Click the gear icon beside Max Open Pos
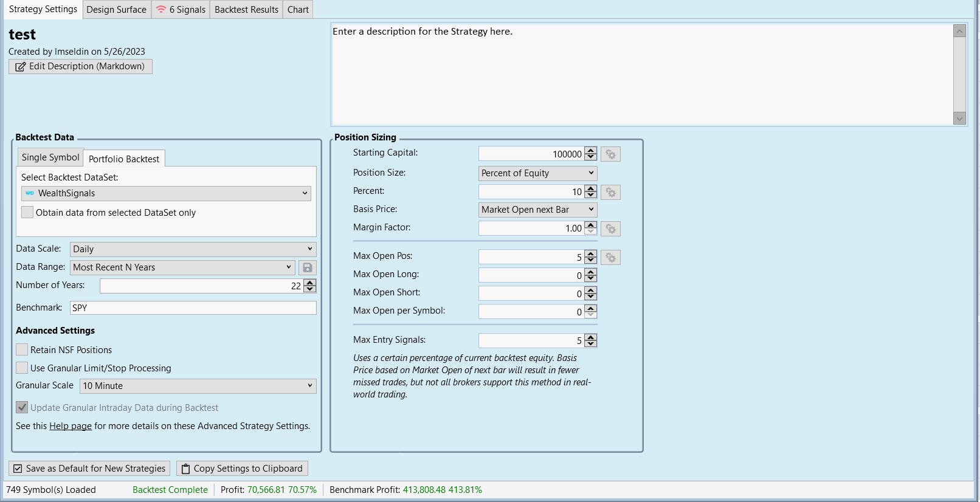980x502 pixels. point(610,258)
